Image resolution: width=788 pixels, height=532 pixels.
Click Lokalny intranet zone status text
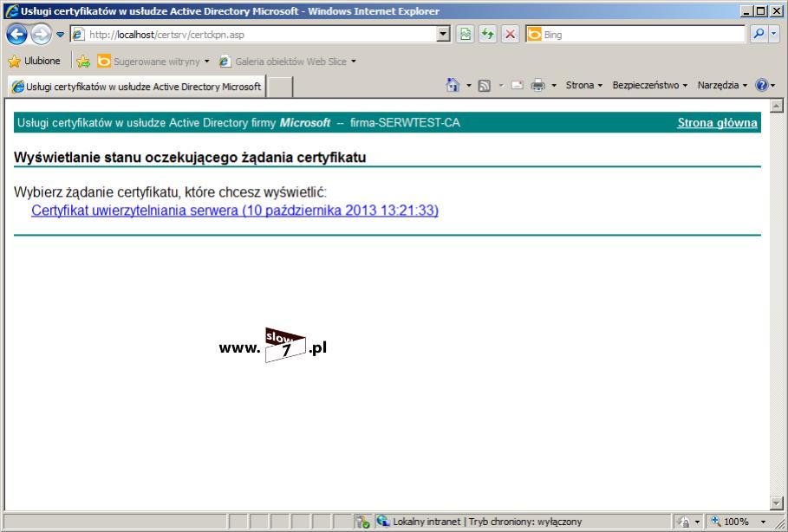427,522
